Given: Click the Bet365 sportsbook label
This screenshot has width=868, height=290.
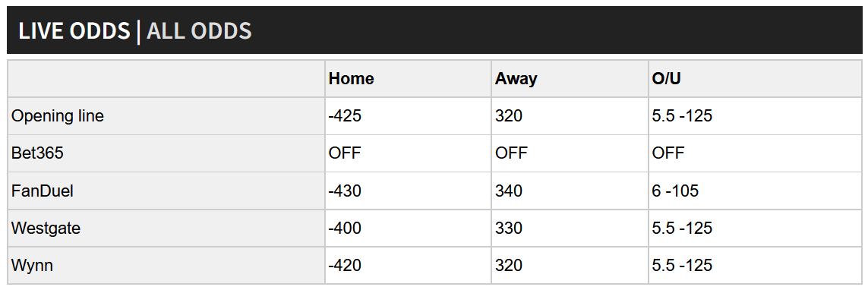Looking at the screenshot, I should tap(37, 153).
